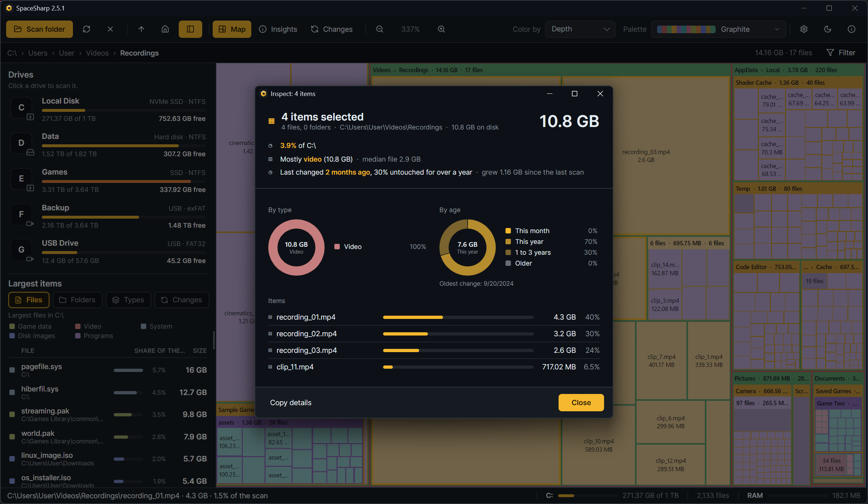Toggle the Game data legend filter
This screenshot has width=868, height=504.
tap(30, 326)
